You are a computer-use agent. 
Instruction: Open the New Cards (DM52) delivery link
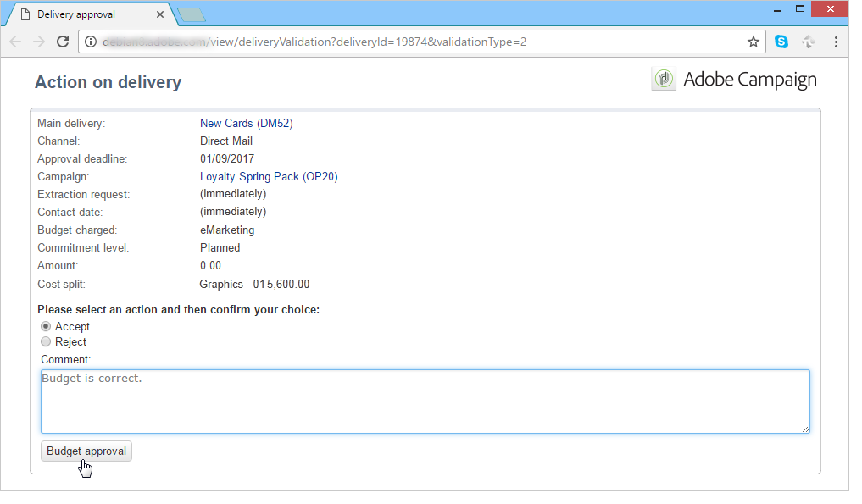pos(247,123)
